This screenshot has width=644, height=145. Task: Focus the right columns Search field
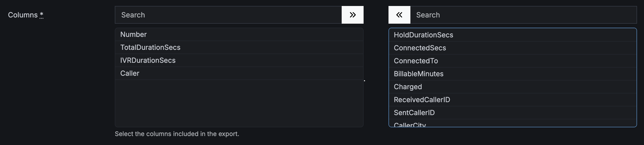point(523,15)
